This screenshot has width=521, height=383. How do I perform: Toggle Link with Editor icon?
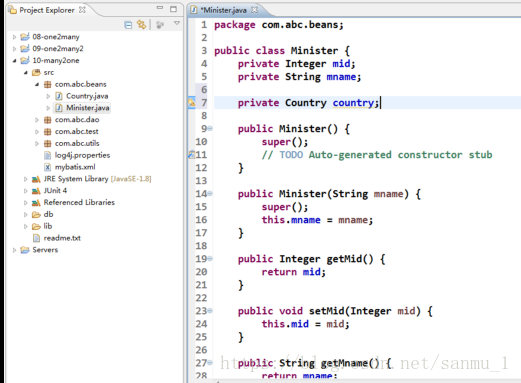tap(142, 25)
